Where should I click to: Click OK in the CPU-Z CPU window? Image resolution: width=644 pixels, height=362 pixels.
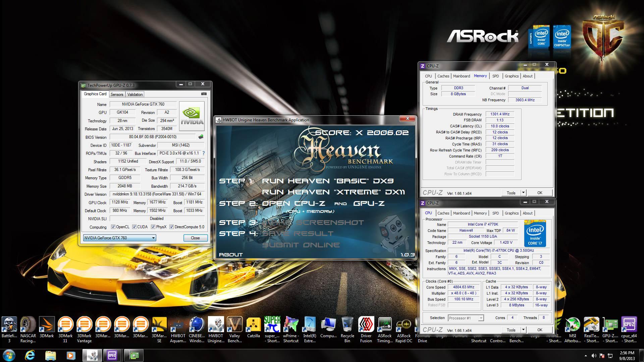pos(539,330)
